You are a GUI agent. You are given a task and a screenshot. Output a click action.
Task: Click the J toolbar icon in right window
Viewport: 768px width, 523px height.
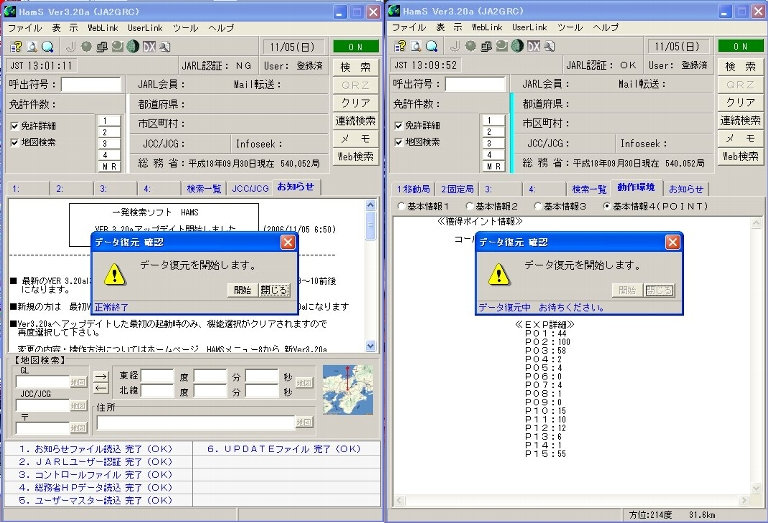coord(455,47)
